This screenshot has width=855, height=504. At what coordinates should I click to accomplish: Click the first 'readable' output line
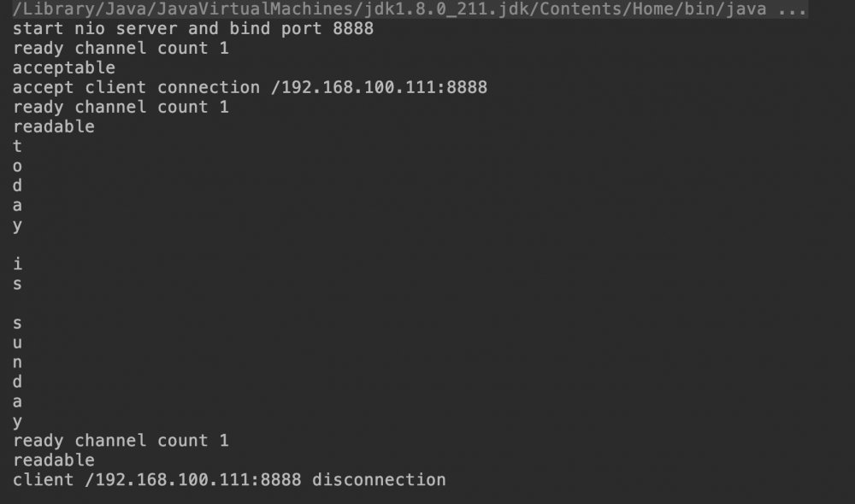[x=53, y=127]
